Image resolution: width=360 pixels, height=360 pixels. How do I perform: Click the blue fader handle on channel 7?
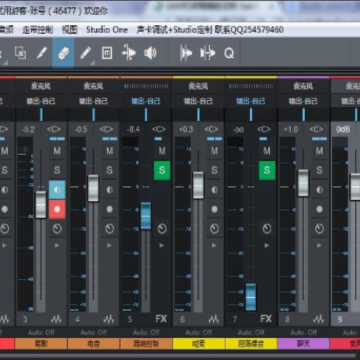(x=251, y=297)
